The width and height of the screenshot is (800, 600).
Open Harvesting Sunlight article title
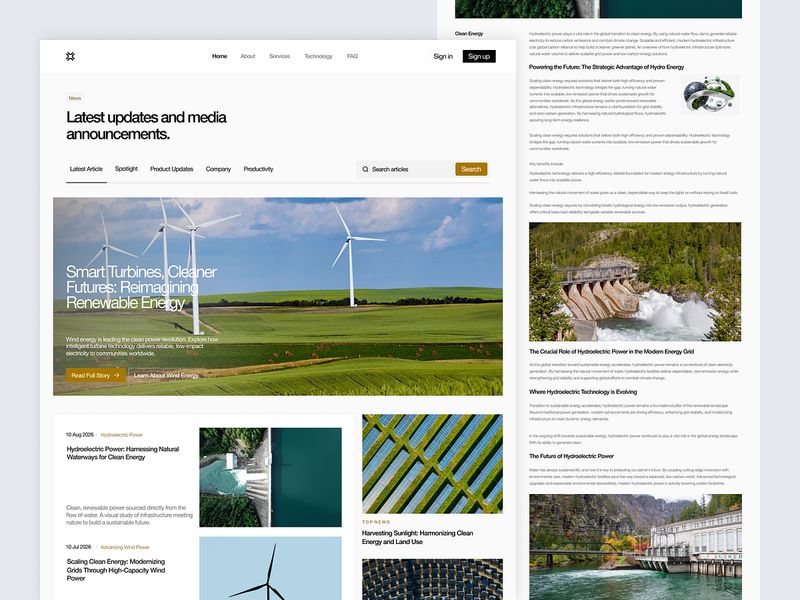click(x=417, y=537)
